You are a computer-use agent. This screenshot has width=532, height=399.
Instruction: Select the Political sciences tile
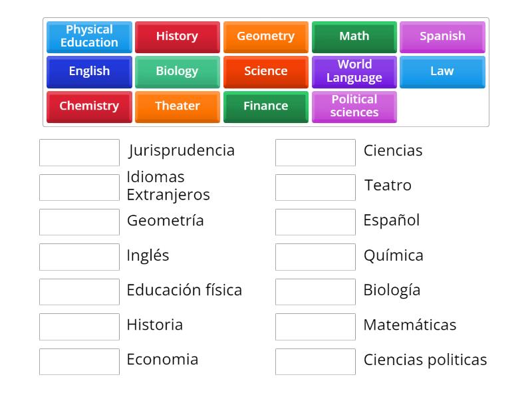click(x=354, y=106)
